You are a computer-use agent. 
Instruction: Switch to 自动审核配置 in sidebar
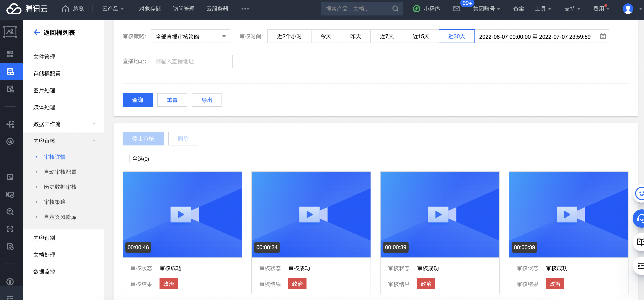click(60, 172)
